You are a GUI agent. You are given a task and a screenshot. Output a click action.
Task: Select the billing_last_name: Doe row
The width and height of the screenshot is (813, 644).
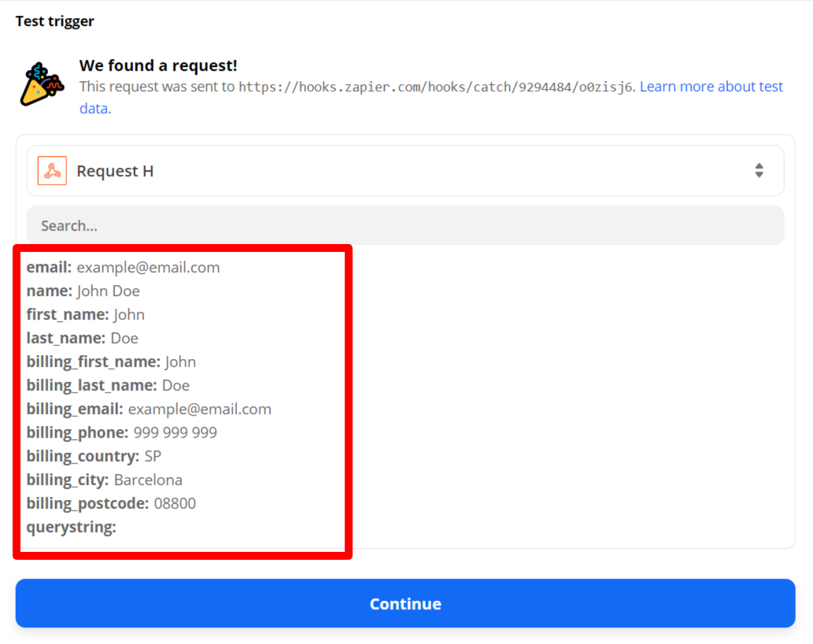click(x=108, y=385)
